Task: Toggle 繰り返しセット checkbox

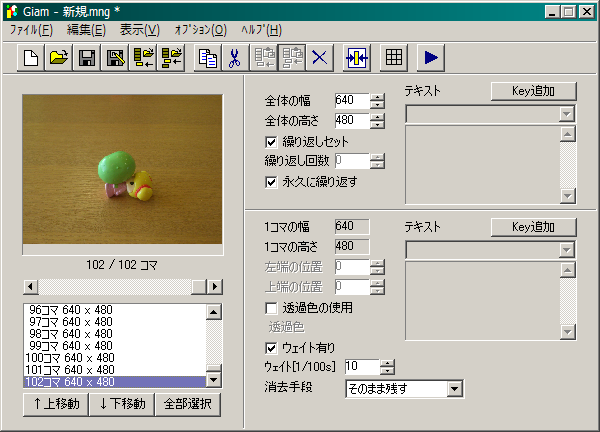Action: tap(271, 142)
